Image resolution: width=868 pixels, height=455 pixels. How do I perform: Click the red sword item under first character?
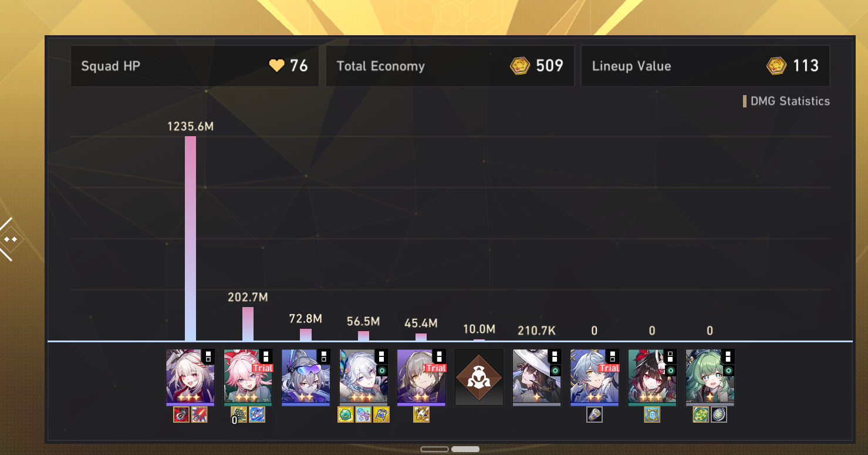tap(200, 415)
